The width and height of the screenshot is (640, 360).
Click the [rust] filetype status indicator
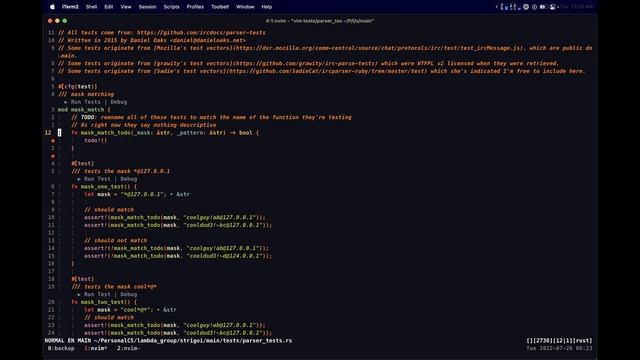583,340
